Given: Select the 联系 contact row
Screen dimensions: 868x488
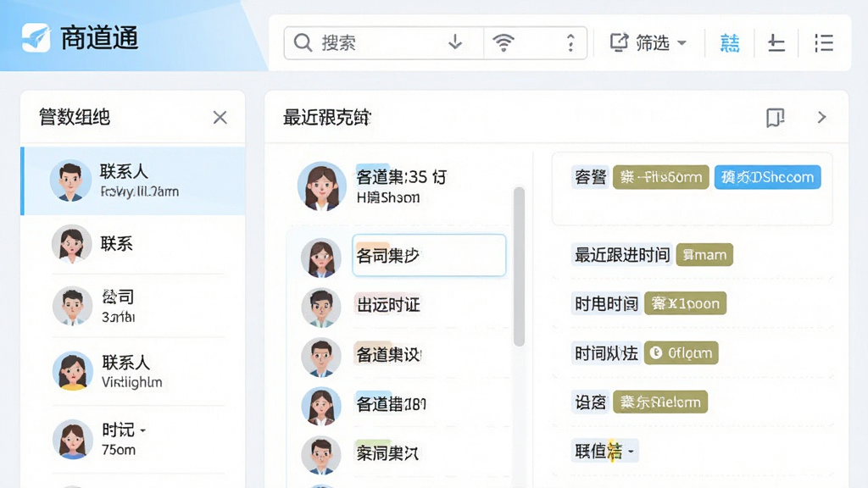Looking at the screenshot, I should point(133,243).
